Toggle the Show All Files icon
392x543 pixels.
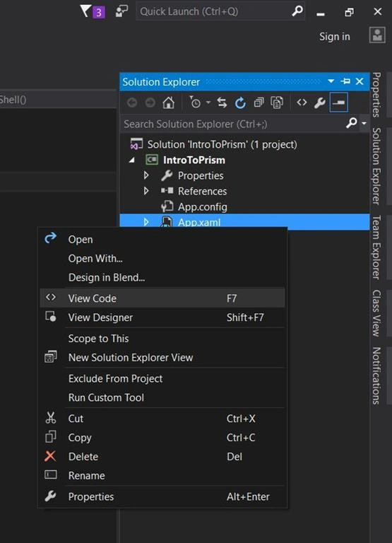[277, 103]
